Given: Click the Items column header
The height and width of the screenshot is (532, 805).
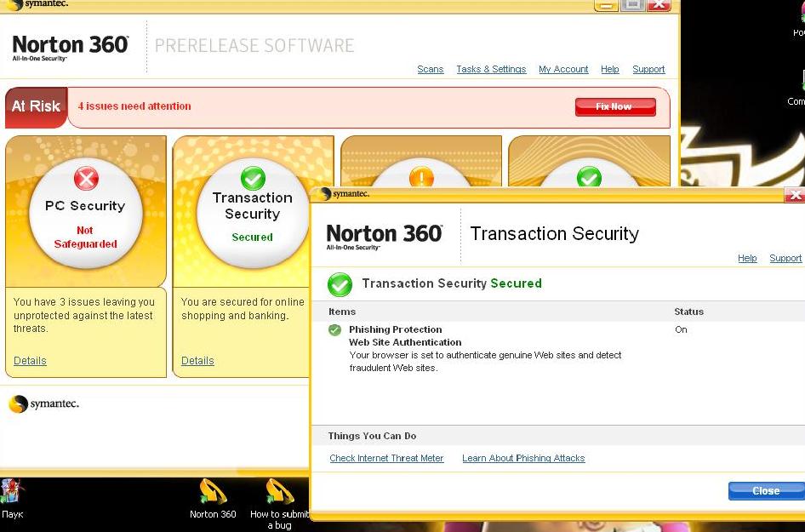Looking at the screenshot, I should (x=342, y=312).
